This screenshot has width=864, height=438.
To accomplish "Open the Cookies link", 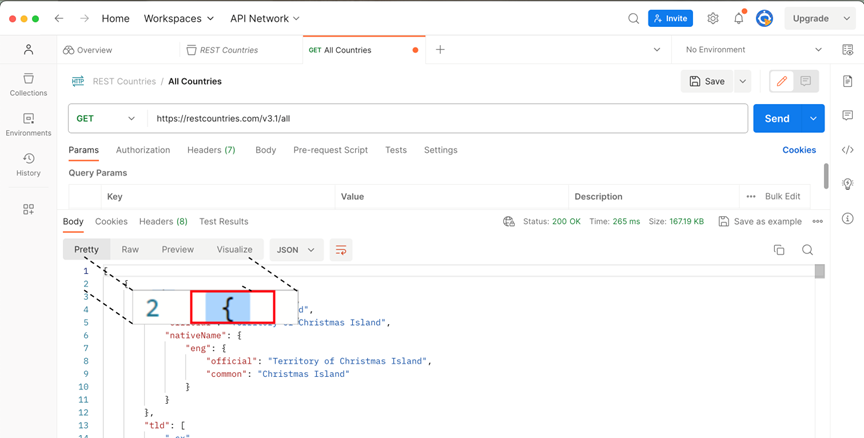I will pos(799,150).
